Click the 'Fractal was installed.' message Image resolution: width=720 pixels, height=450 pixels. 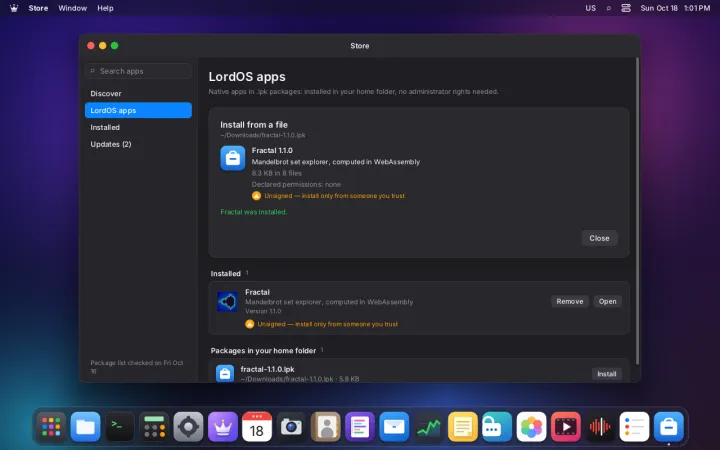pyautogui.click(x=253, y=212)
